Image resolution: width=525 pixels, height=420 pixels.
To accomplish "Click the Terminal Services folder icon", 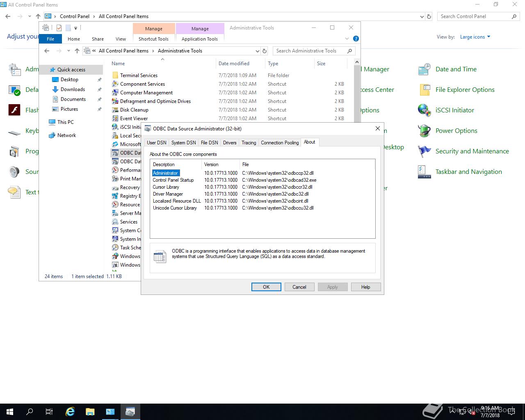I will (x=115, y=75).
